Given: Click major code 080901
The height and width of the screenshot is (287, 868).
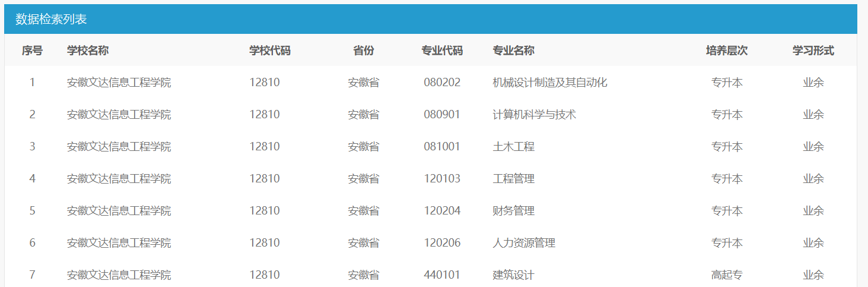Looking at the screenshot, I should [442, 115].
